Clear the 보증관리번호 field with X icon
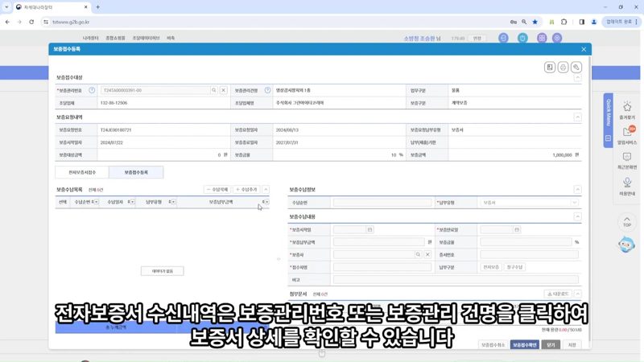Viewport: 644px width, 362px height. (224, 90)
